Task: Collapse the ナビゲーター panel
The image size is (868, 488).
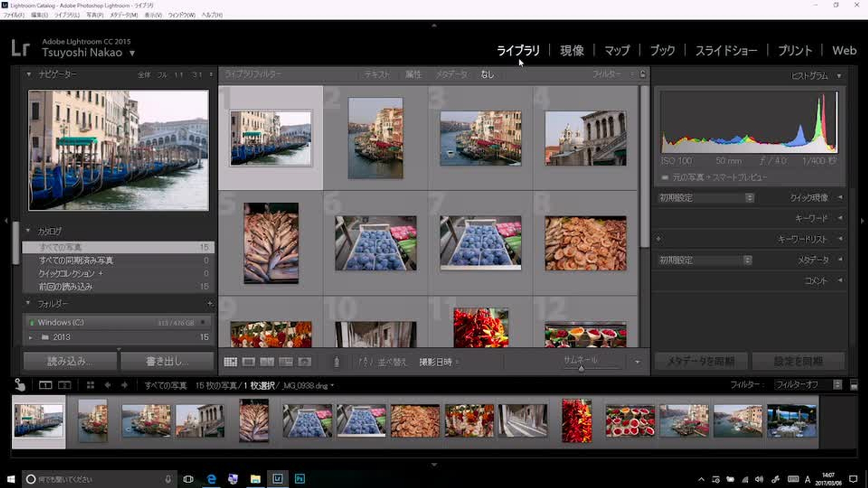Action: point(29,74)
